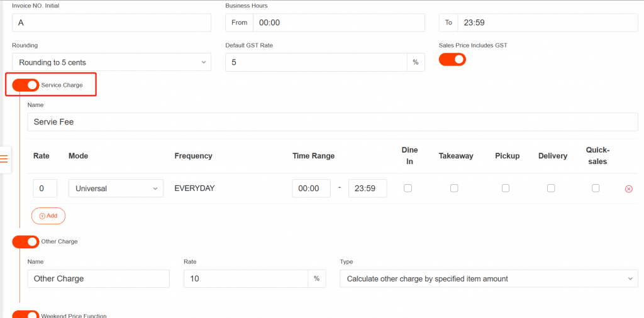Toggle the Service Charge switch
The width and height of the screenshot is (644, 318).
[x=26, y=85]
